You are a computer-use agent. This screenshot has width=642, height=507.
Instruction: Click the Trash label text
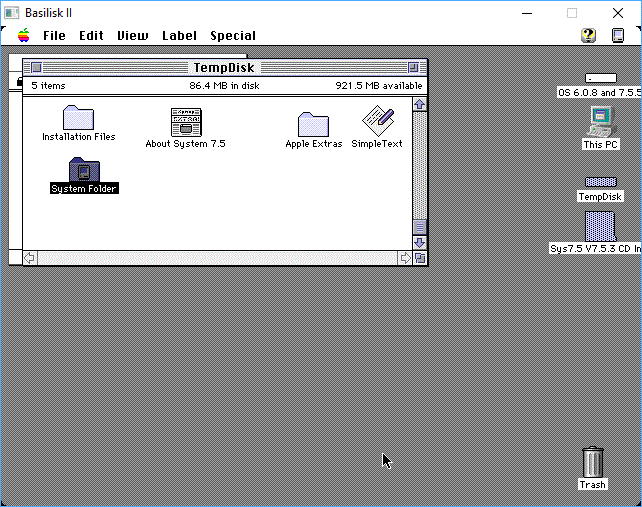coord(592,484)
